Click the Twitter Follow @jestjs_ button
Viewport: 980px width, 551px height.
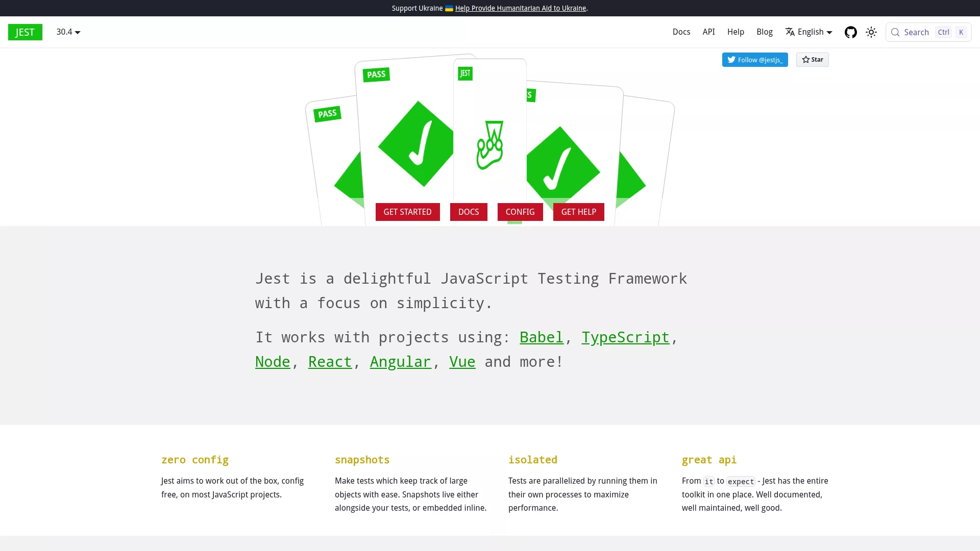click(755, 60)
